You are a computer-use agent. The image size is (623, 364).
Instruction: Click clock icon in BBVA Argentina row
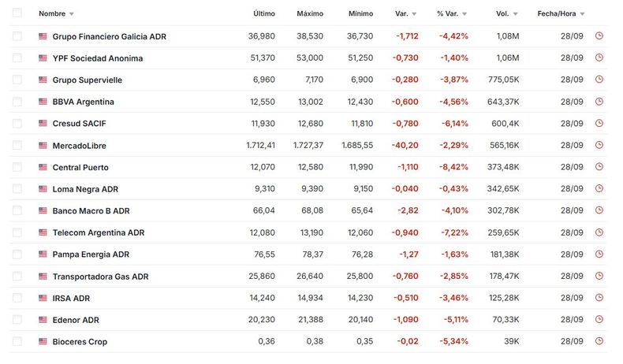599,102
